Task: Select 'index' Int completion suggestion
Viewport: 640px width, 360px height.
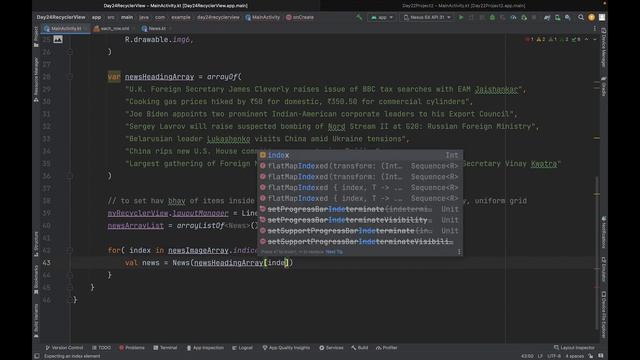Action: coord(360,155)
